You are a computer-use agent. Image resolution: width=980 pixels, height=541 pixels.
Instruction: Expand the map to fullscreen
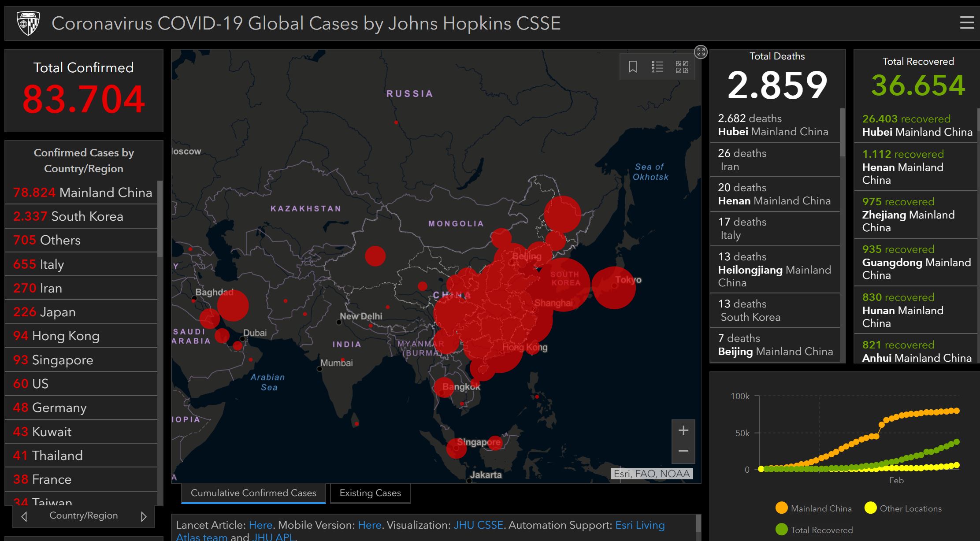coord(701,52)
